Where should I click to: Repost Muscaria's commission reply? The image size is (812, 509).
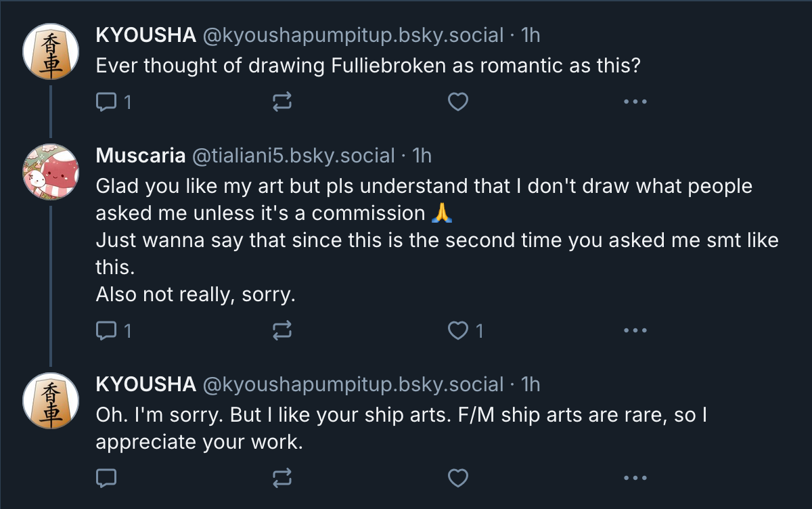coord(281,330)
